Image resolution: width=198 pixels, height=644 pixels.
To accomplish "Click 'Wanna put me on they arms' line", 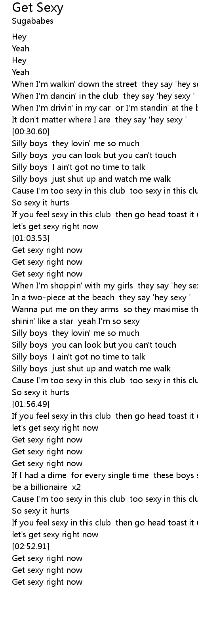I will pos(105,309).
